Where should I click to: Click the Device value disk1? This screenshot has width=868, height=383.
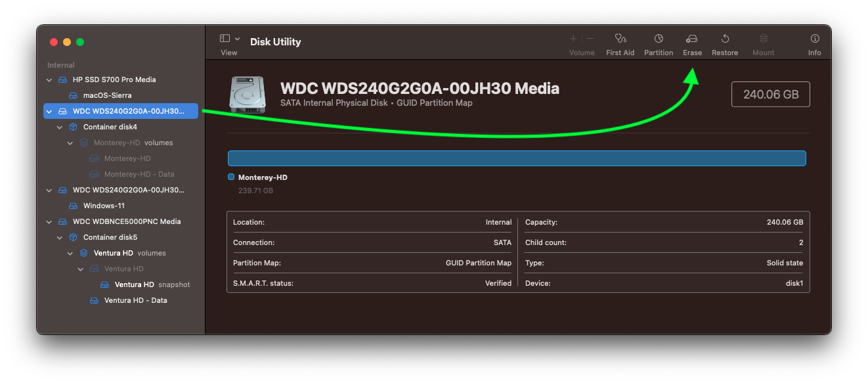(794, 283)
